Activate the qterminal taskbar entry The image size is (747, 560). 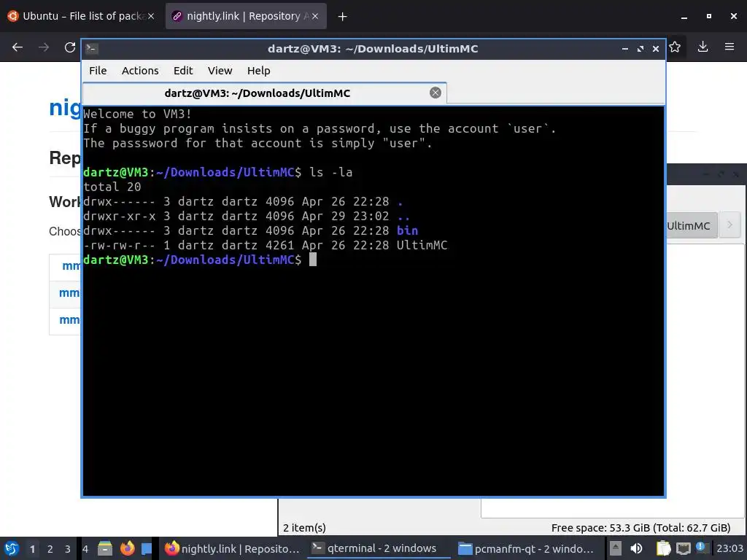coord(379,548)
